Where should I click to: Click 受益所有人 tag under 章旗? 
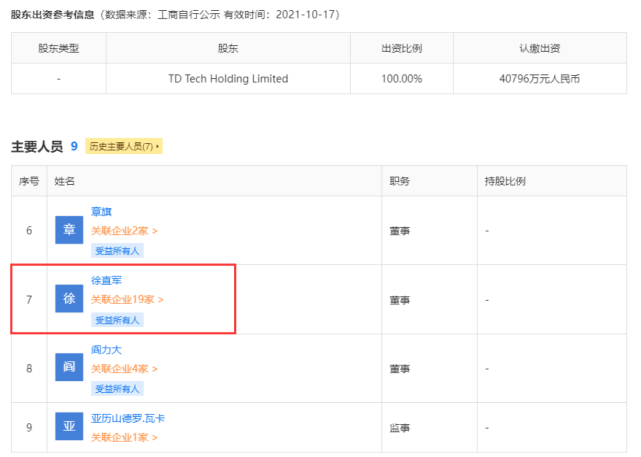(x=117, y=251)
